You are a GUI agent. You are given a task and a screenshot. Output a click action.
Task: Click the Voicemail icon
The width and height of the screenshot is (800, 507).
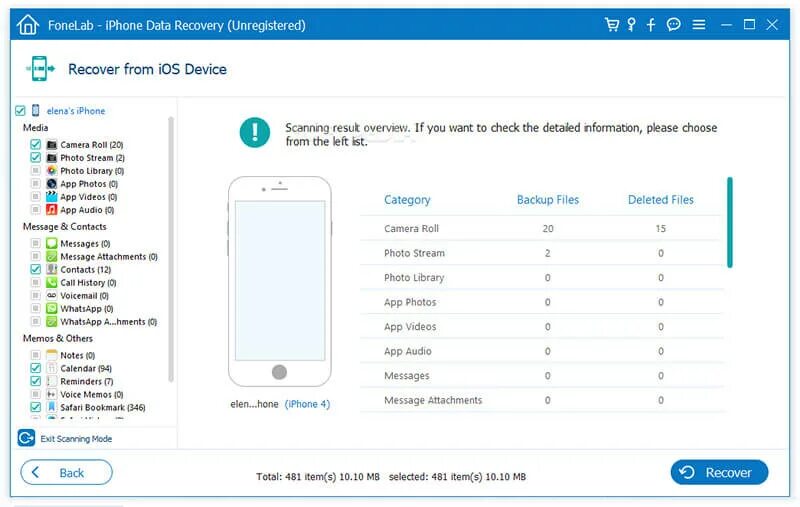[52, 295]
